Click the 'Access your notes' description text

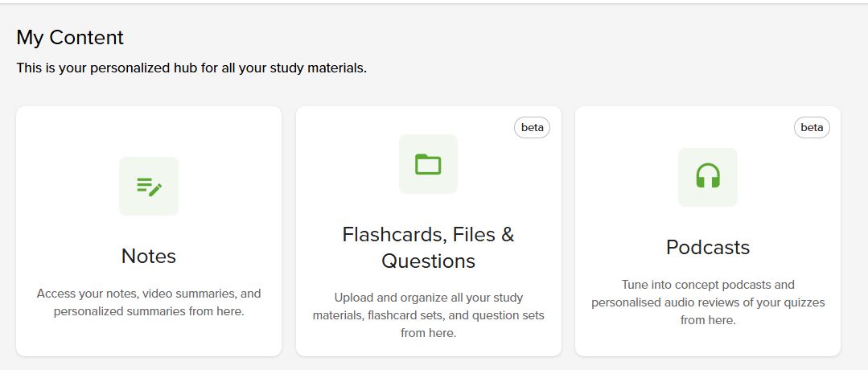click(149, 294)
